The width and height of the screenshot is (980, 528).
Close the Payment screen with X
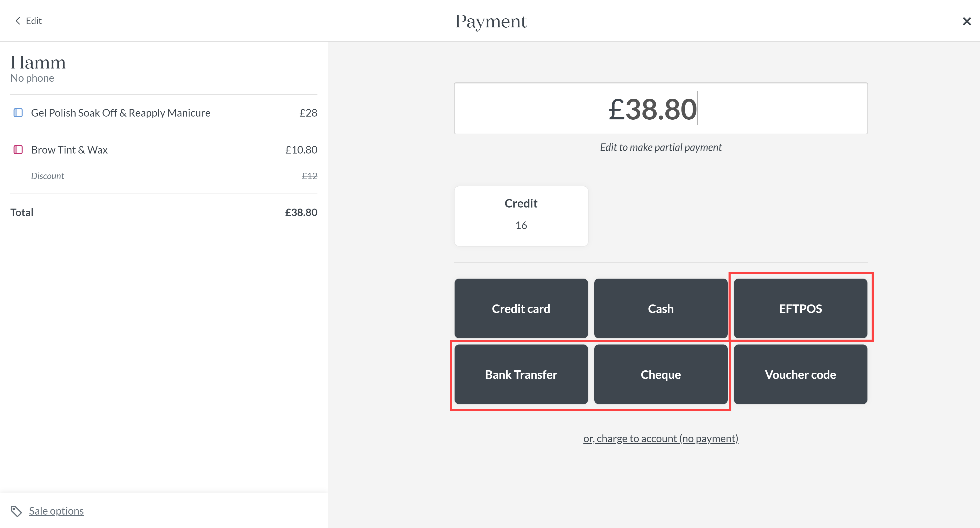(x=967, y=21)
